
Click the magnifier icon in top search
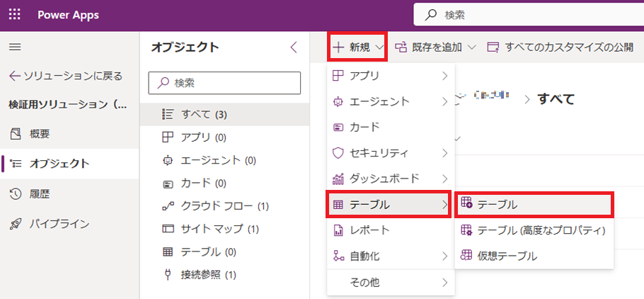430,15
